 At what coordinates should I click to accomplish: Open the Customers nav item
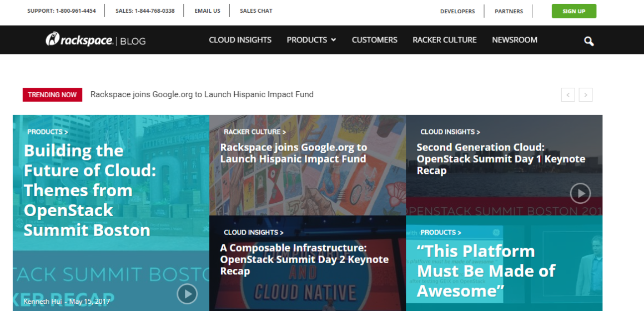[x=375, y=40]
